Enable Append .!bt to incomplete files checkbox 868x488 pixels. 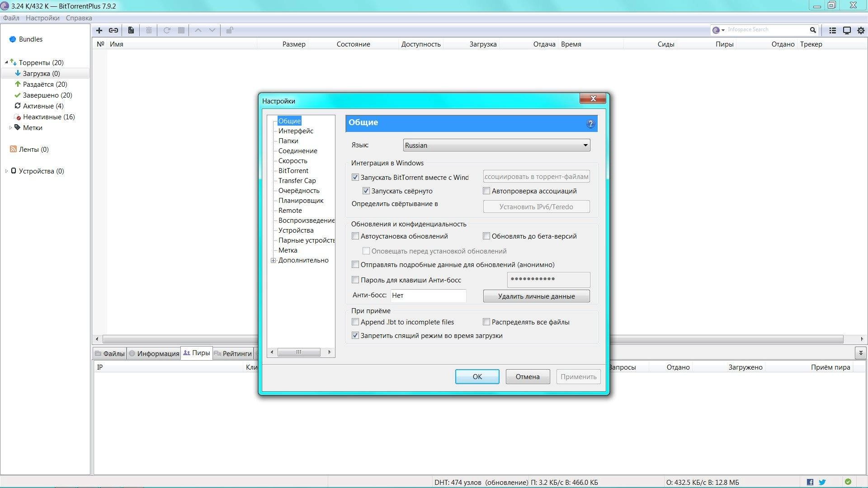point(355,322)
